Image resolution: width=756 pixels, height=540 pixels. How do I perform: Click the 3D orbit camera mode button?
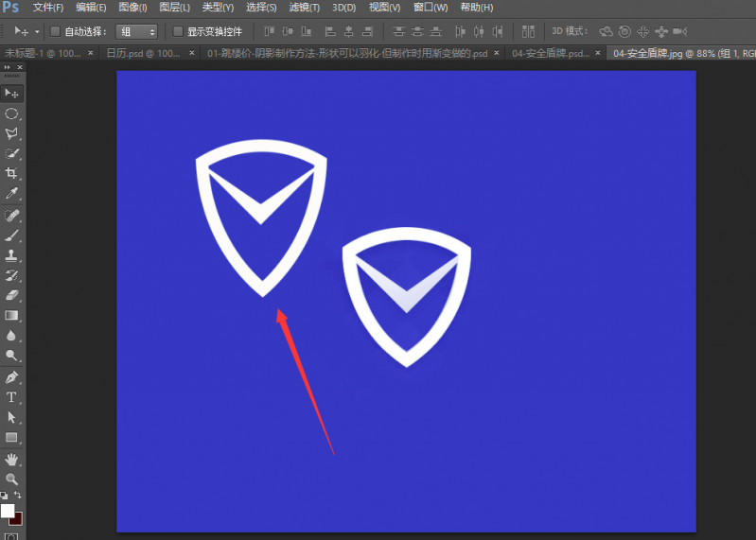click(606, 31)
